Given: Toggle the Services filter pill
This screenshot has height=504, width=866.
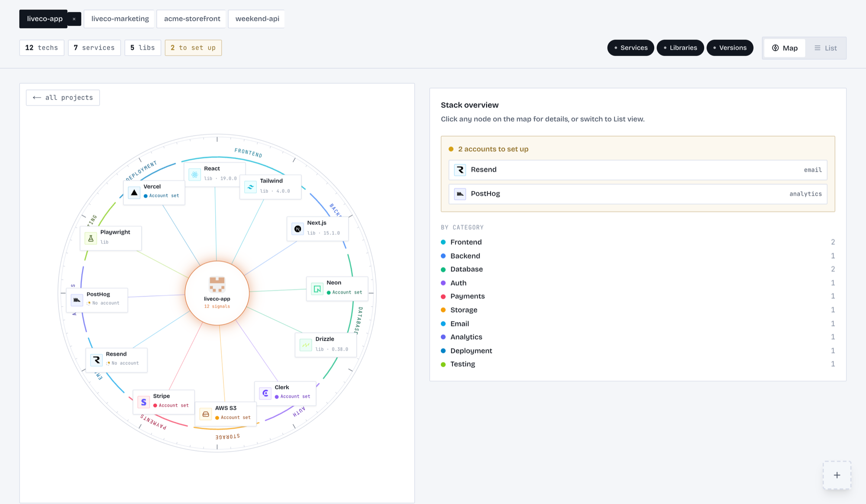Looking at the screenshot, I should click(x=630, y=48).
